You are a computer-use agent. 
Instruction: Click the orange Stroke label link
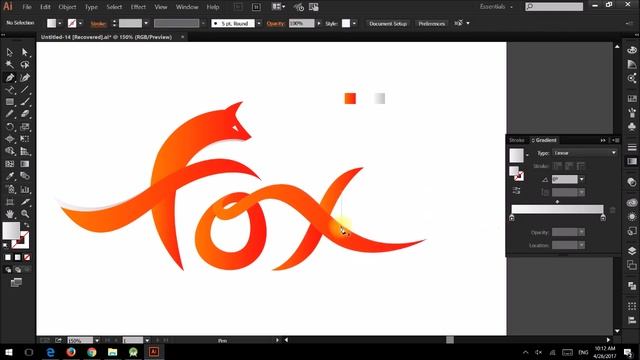98,24
